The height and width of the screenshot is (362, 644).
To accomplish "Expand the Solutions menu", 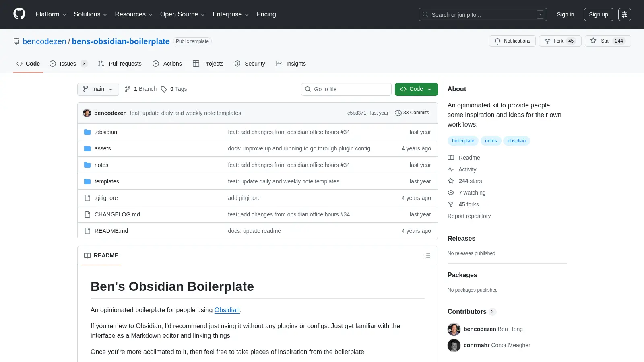I will [91, 14].
